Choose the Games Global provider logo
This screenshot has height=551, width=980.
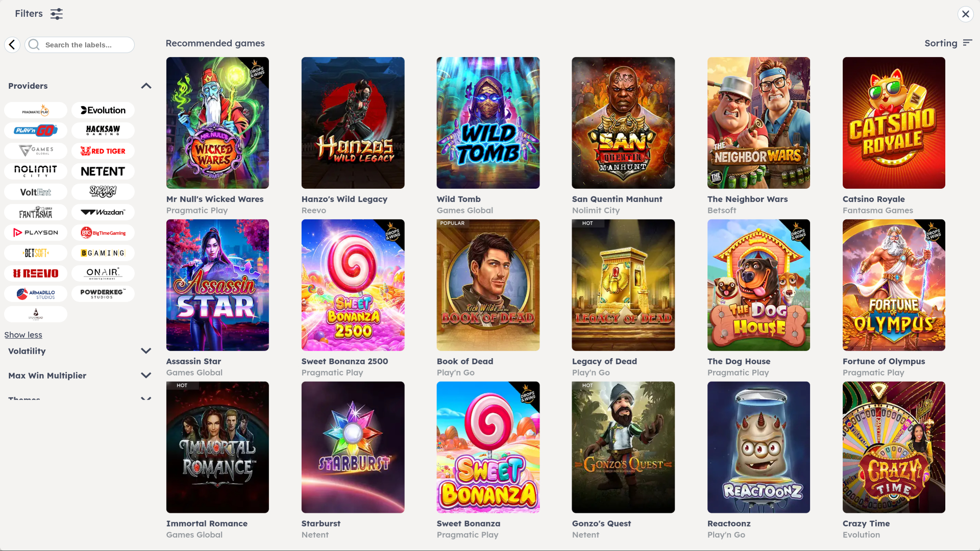[x=36, y=151]
